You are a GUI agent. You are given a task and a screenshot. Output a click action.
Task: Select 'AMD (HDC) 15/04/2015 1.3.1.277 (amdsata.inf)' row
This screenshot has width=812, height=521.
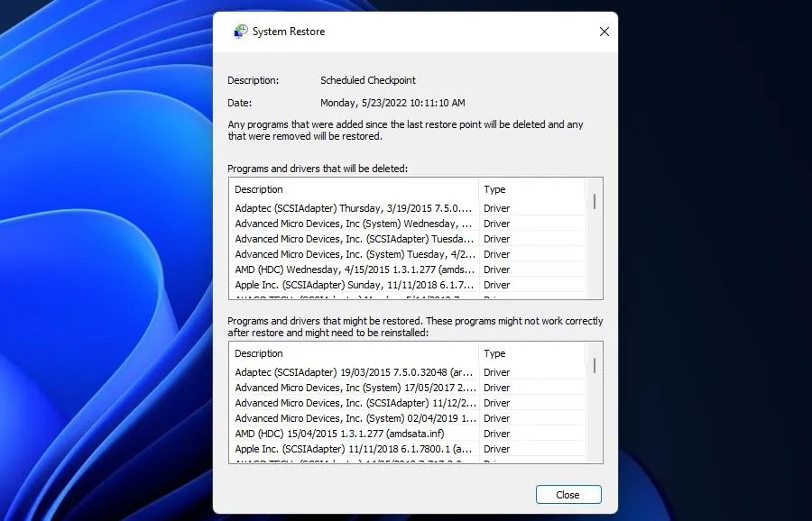coord(408,434)
